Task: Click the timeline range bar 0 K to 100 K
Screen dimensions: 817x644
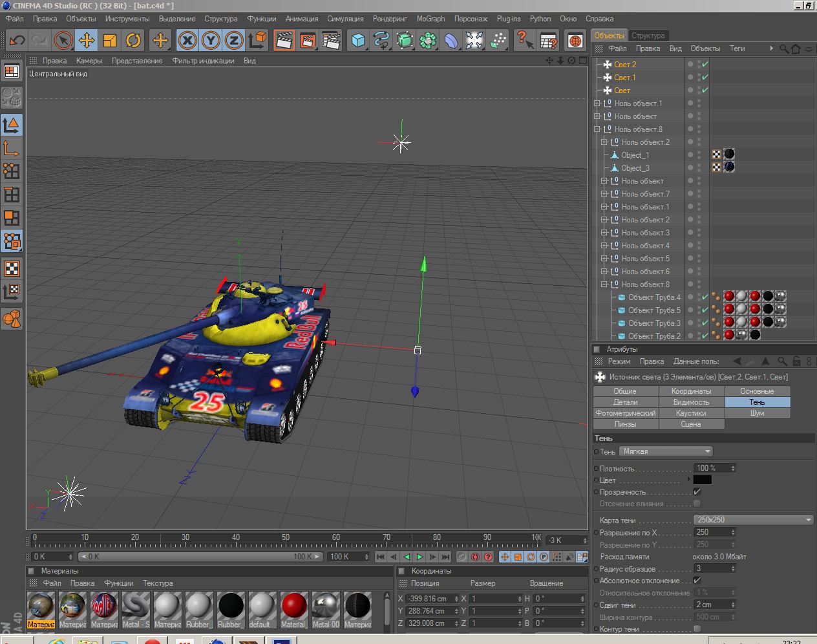Action: [201, 557]
